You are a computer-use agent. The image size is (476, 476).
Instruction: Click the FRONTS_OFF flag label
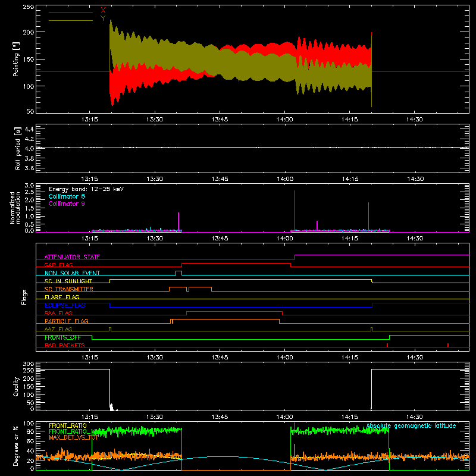click(62, 337)
